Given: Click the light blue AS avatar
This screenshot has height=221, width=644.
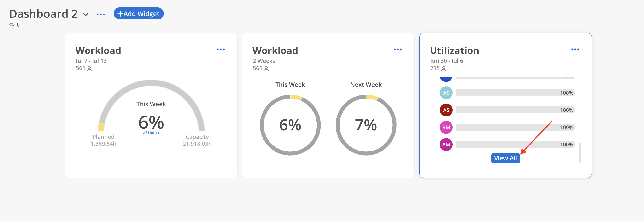Looking at the screenshot, I should (446, 93).
